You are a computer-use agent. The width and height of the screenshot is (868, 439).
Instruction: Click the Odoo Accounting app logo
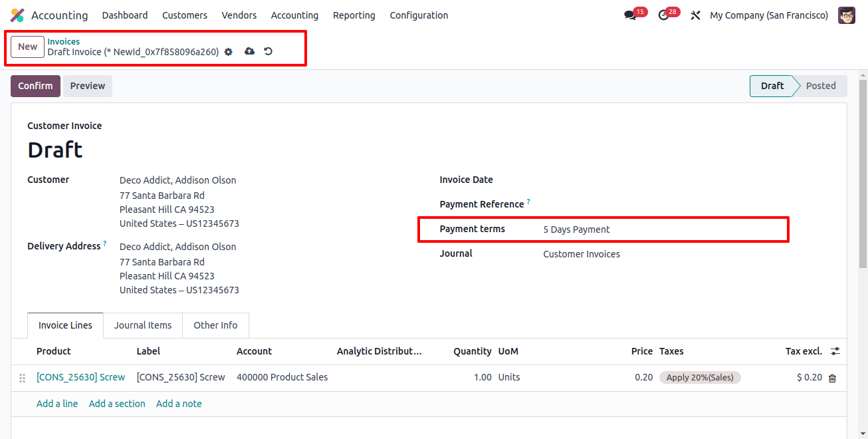(17, 15)
